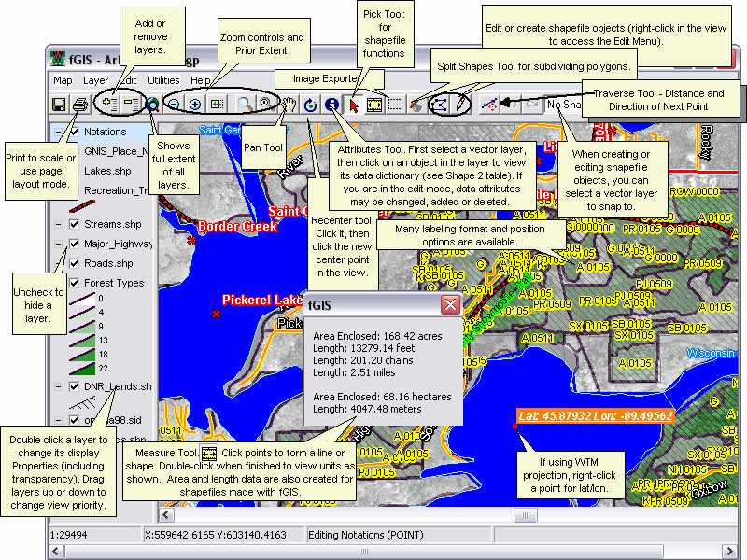Toggle the Major_Highway layer checkbox
The image size is (747, 560).
pos(74,244)
